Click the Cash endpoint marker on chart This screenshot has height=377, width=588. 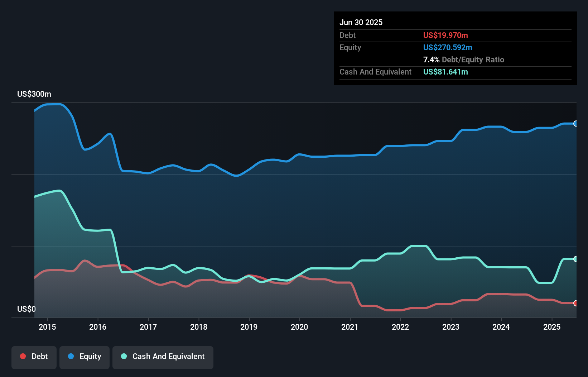(575, 259)
